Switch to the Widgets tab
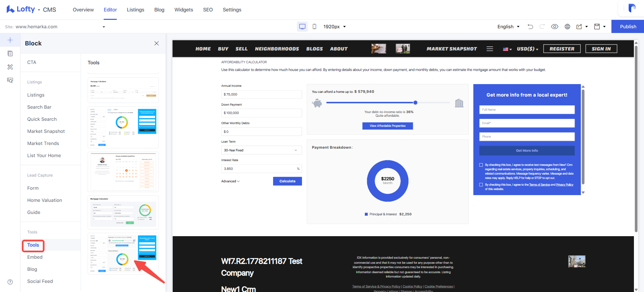The image size is (644, 292). point(184,10)
